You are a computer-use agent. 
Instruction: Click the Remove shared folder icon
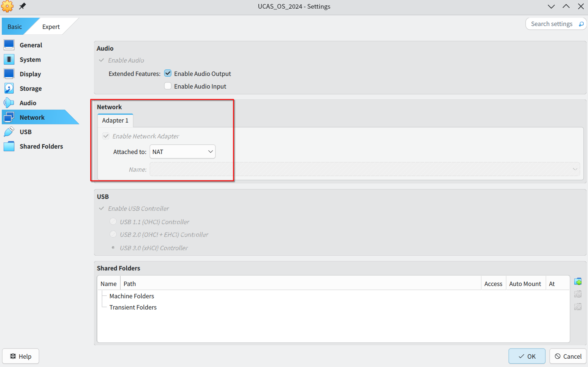(578, 307)
